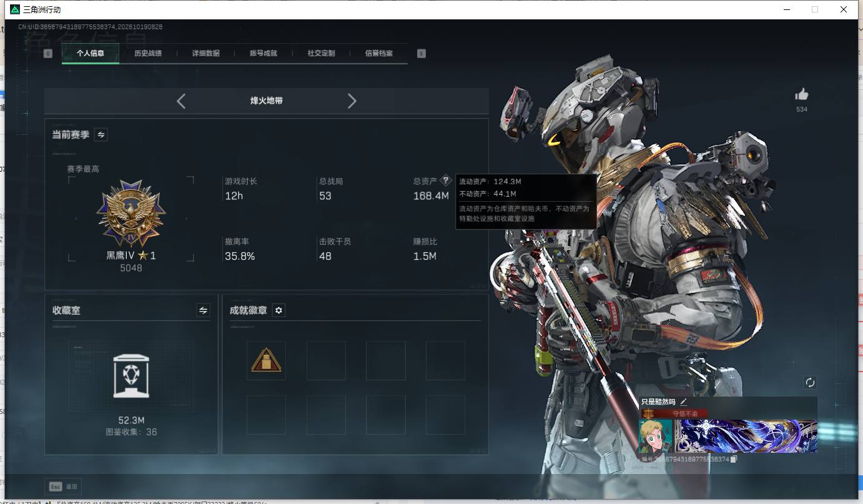Toggle the swap icon next to 当前赛季
This screenshot has width=863, height=504.
101,134
